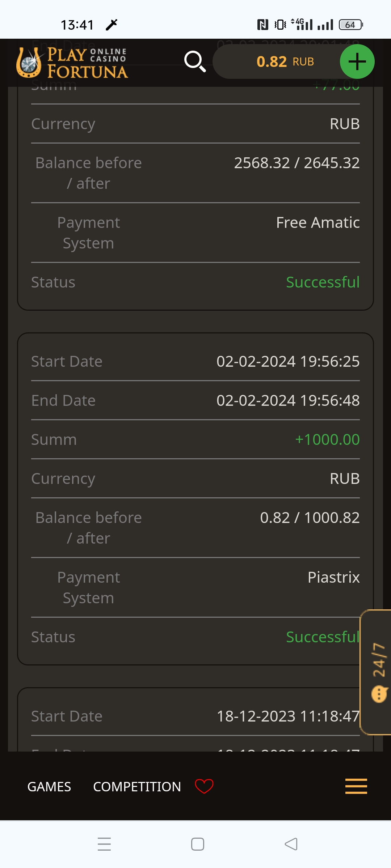391x868 pixels.
Task: Select the Successful status of Piastrix transaction
Action: pyautogui.click(x=321, y=637)
